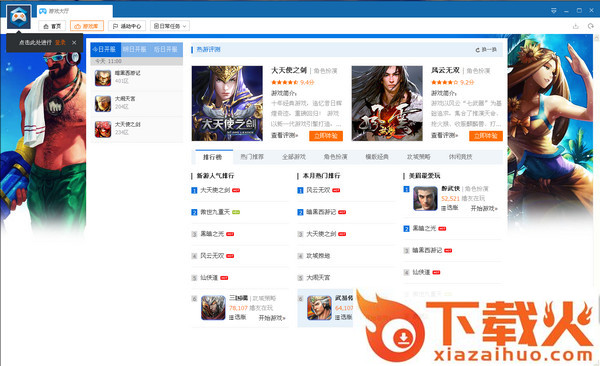This screenshot has width=600, height=366.
Task: Click 选服 under the 三国 game entry
Action: (x=238, y=317)
